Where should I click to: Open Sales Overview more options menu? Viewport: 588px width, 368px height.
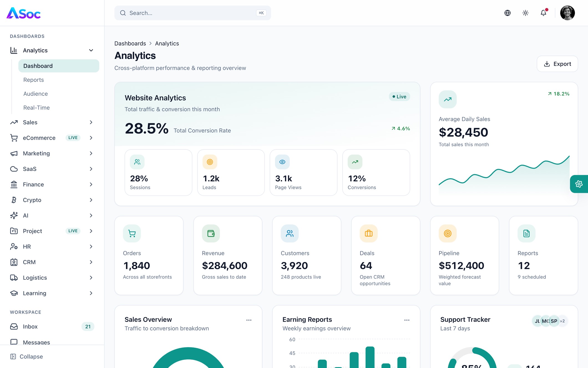249,320
